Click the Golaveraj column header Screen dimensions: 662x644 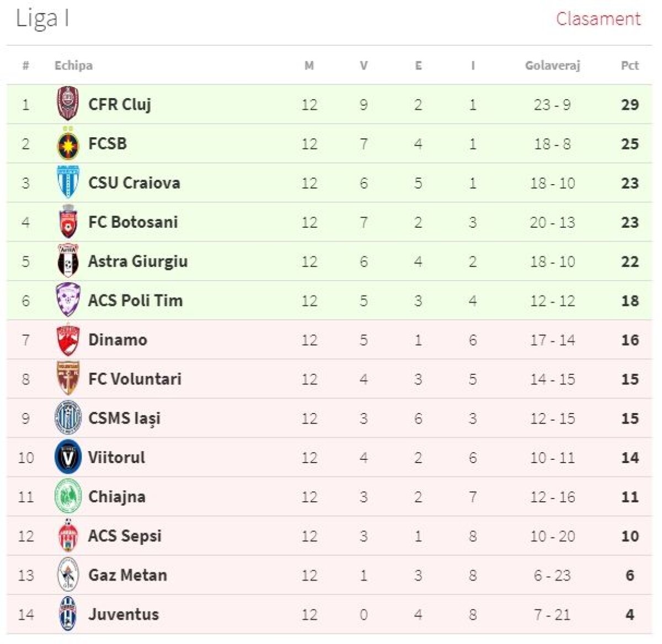(552, 66)
